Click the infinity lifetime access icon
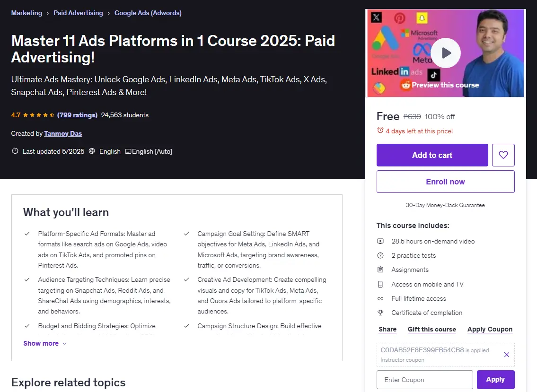 380,298
